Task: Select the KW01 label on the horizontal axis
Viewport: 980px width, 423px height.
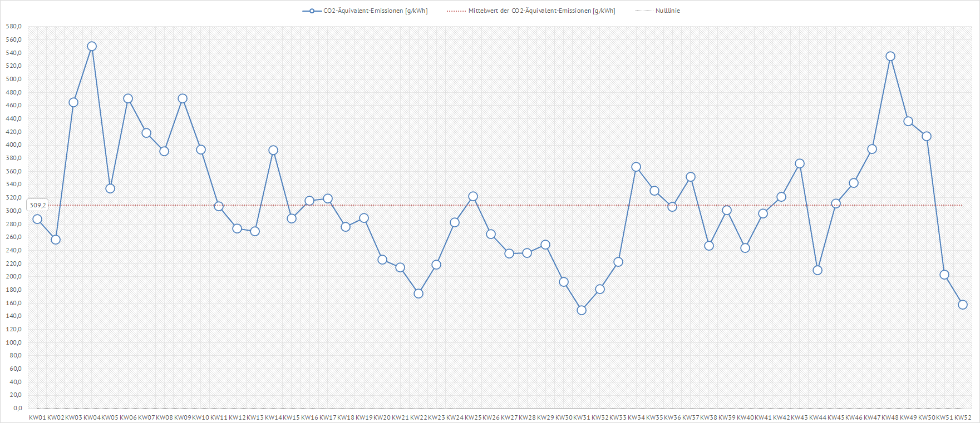Action: [37, 417]
